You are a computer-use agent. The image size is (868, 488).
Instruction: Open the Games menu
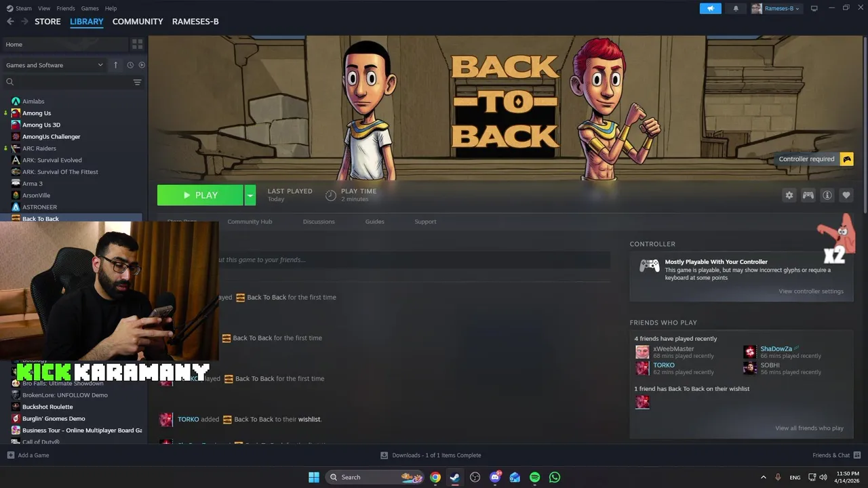click(90, 8)
